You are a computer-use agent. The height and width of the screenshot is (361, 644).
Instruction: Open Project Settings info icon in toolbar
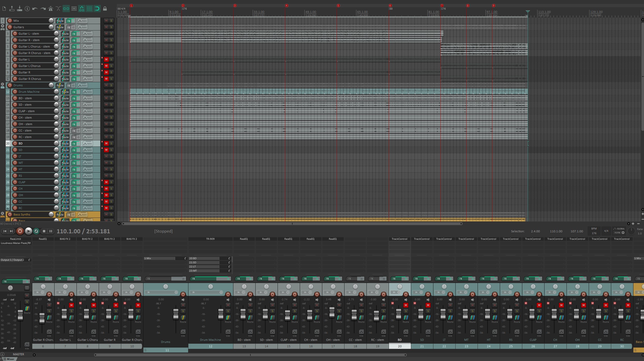[x=27, y=9]
